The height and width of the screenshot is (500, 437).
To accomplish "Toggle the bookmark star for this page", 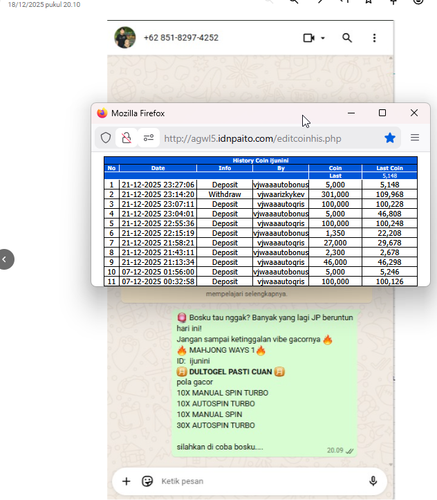I will point(390,138).
